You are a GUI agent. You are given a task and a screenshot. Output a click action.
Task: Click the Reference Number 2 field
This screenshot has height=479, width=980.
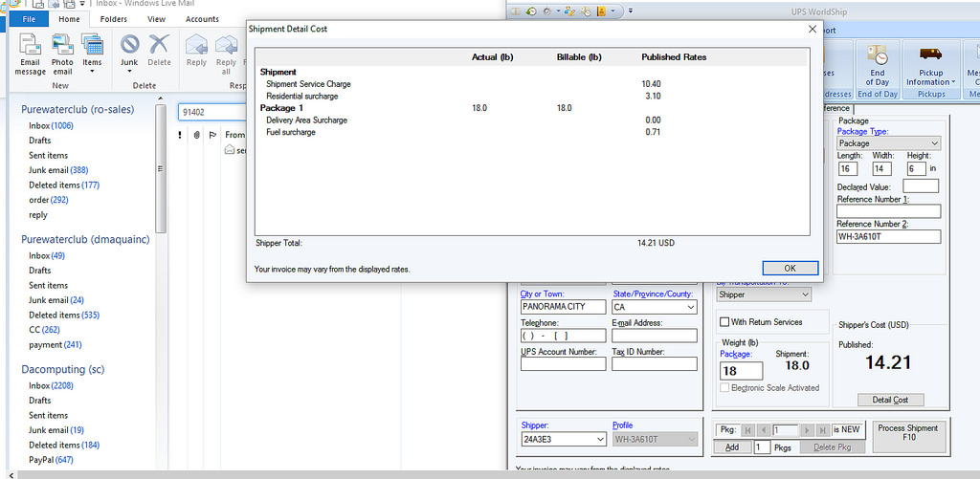click(x=889, y=237)
